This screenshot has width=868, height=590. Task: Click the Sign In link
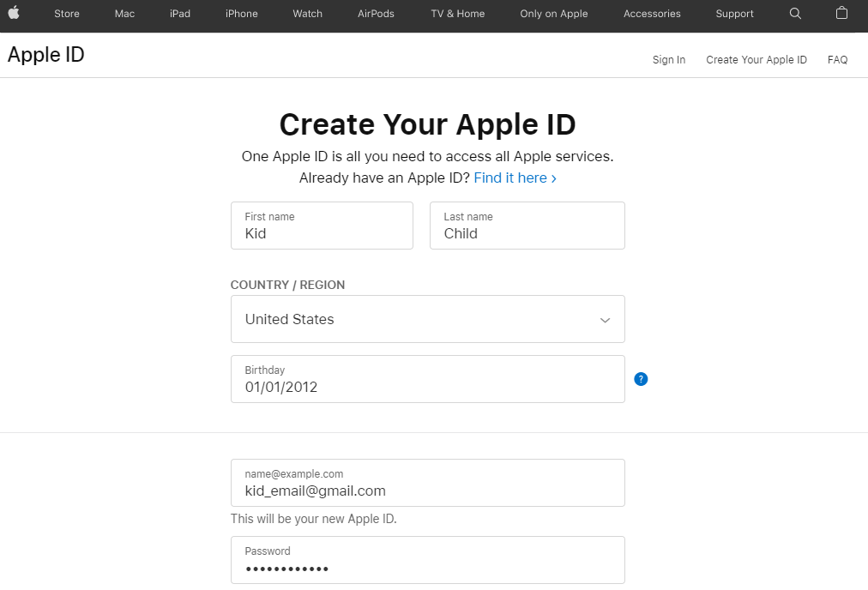[x=669, y=60]
